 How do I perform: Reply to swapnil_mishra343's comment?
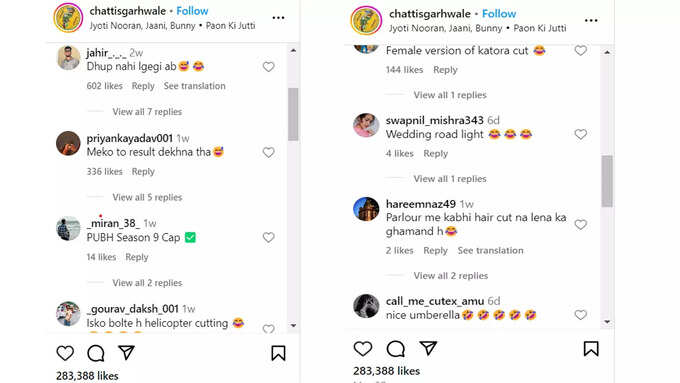pos(435,154)
